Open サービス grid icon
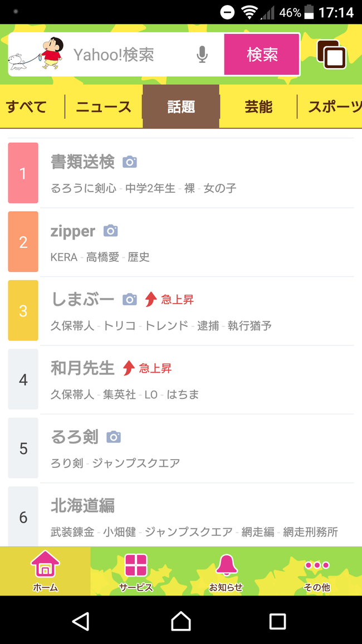 click(136, 572)
